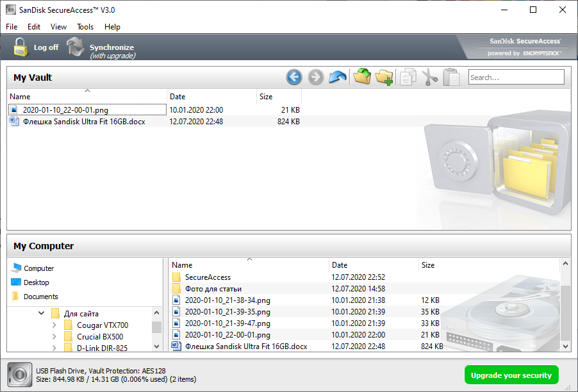Image resolution: width=578 pixels, height=392 pixels.
Task: Open the File menu
Action: click(x=12, y=26)
